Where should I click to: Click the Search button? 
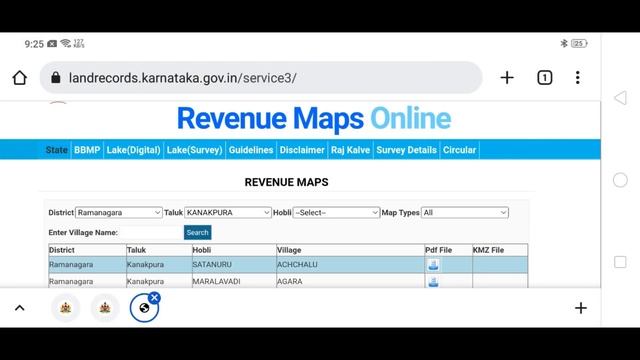[198, 232]
